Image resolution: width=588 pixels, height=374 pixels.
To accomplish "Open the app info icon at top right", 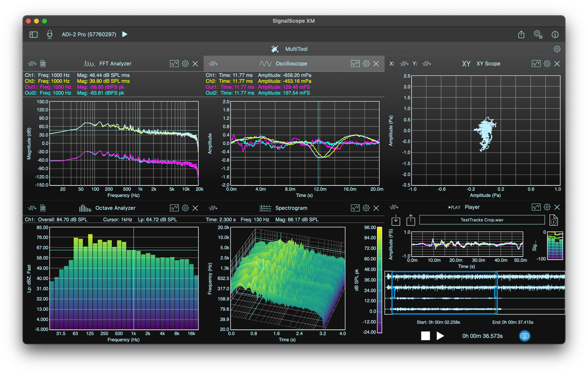I will click(555, 35).
